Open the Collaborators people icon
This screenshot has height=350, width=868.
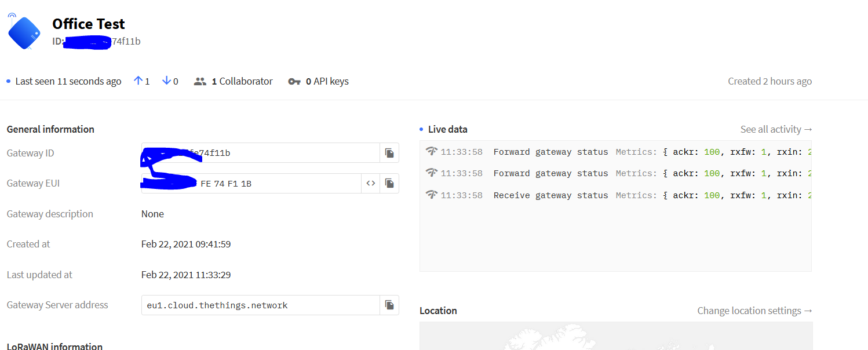point(200,81)
